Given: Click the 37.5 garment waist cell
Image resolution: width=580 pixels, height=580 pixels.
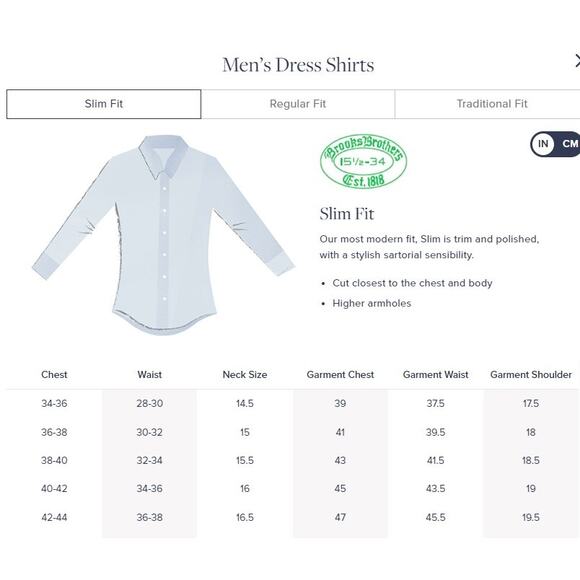Looking at the screenshot, I should [435, 403].
